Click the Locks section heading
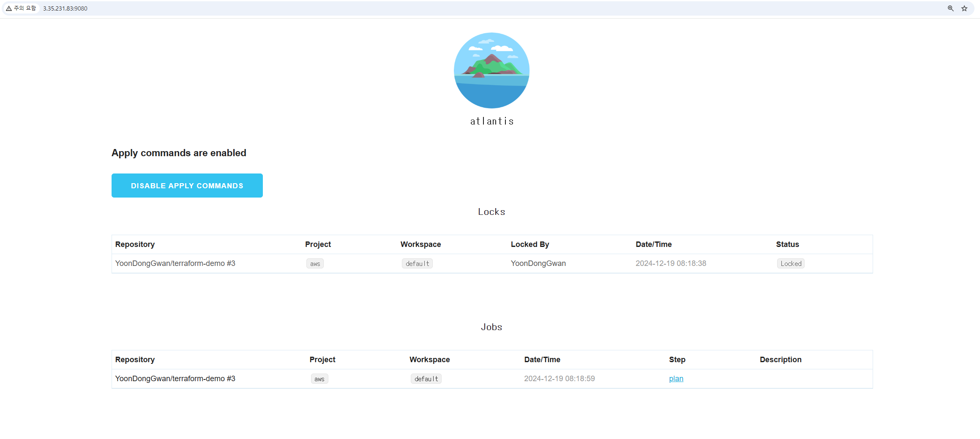 tap(491, 212)
